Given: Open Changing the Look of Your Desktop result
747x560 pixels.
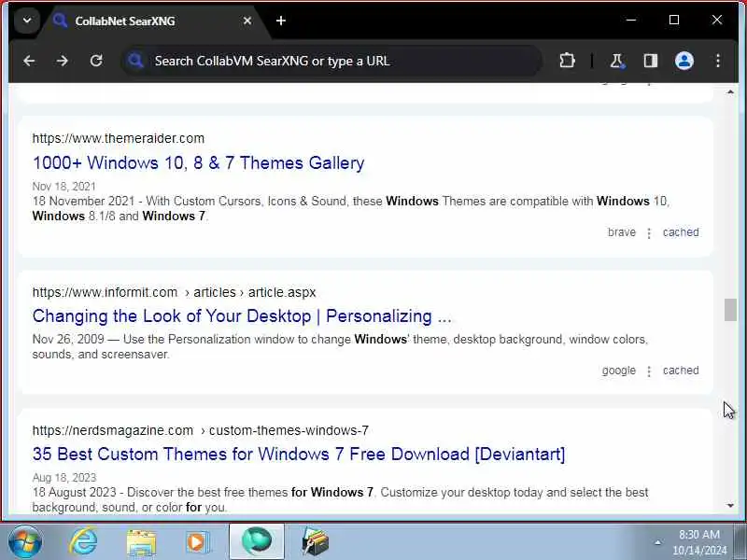Looking at the screenshot, I should [x=242, y=316].
